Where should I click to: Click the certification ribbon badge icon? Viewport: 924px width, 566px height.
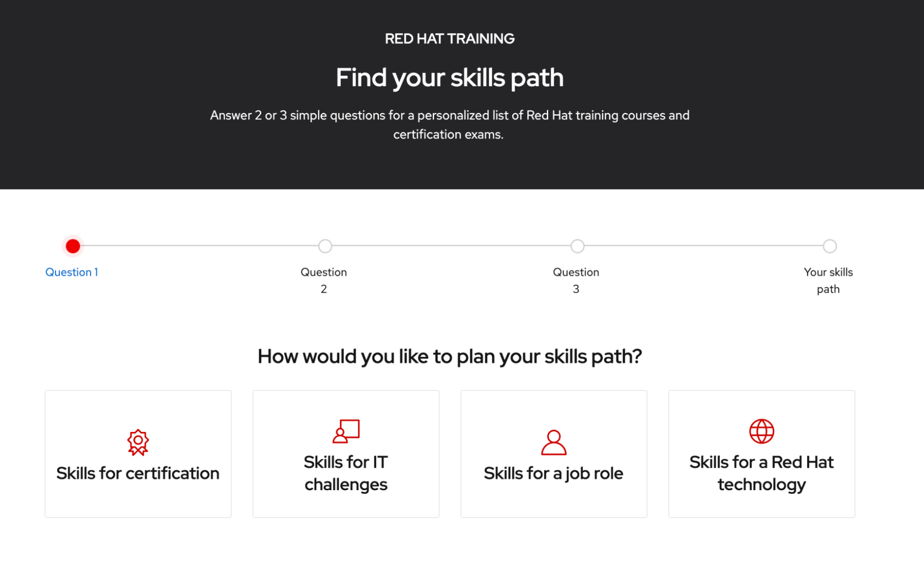[x=138, y=443]
